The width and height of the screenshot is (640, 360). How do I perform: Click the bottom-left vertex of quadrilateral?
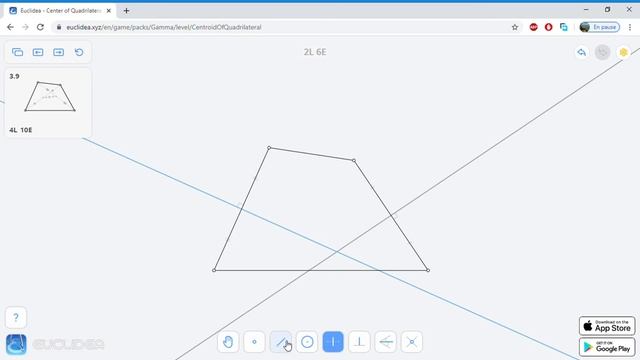coord(214,270)
